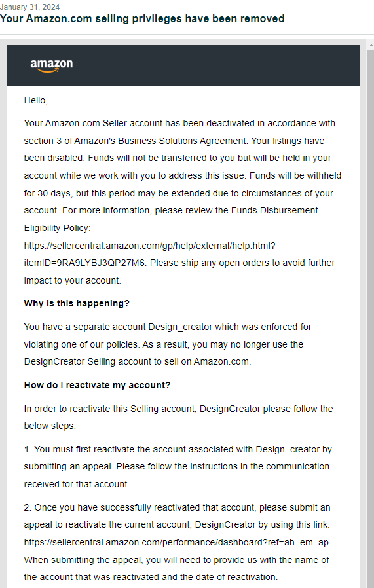Image resolution: width=374 pixels, height=588 pixels.
Task: Click the Amazon logo in header
Action: point(51,65)
